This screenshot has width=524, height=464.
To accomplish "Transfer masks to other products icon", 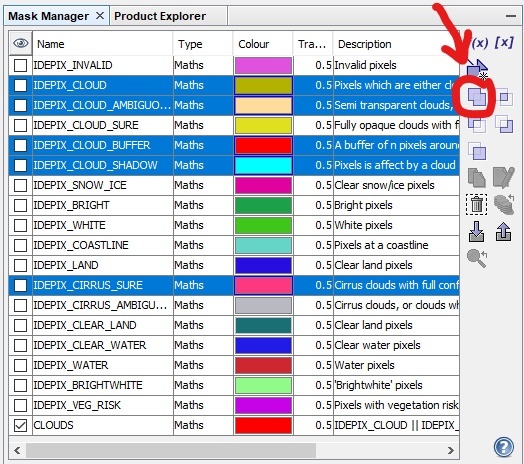I will [504, 204].
